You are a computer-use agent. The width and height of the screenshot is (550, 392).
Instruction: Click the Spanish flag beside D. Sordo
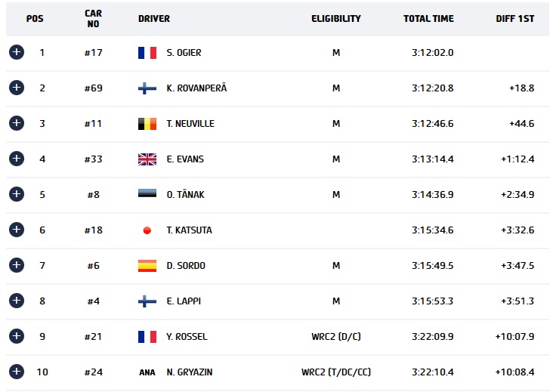[x=147, y=266]
